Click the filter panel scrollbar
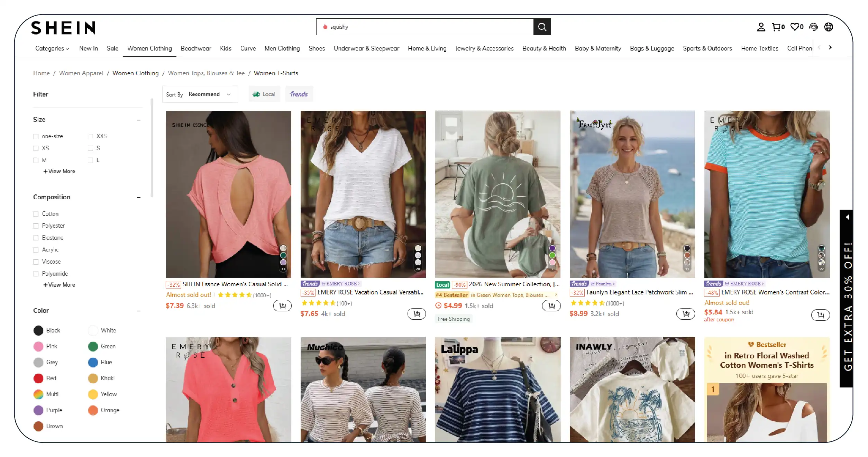 (152, 148)
